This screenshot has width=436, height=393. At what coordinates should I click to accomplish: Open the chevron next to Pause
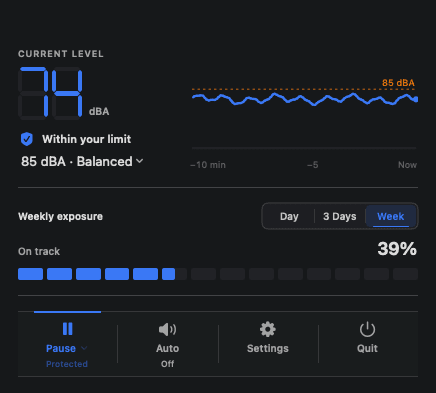(x=84, y=348)
